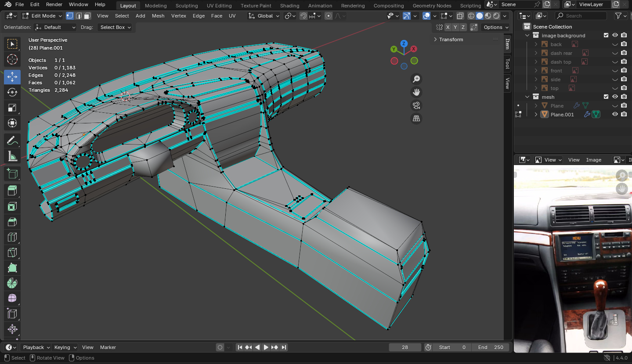Image resolution: width=632 pixels, height=364 pixels.
Task: Select the Select Box tool
Action: (x=12, y=44)
